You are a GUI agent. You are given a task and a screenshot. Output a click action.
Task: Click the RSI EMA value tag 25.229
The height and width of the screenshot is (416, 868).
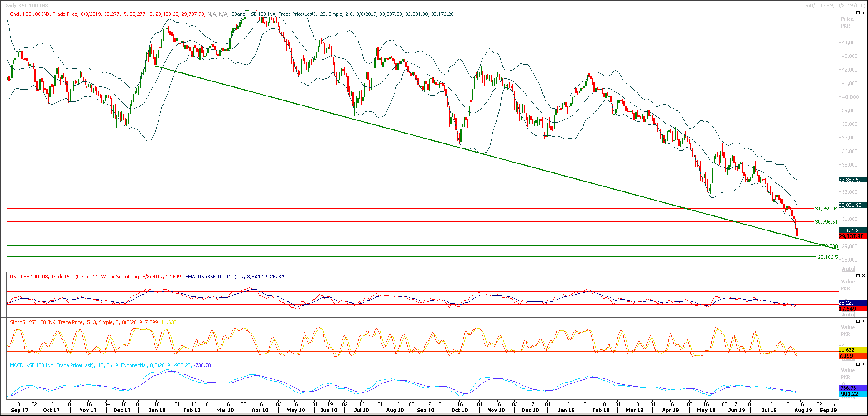852,303
